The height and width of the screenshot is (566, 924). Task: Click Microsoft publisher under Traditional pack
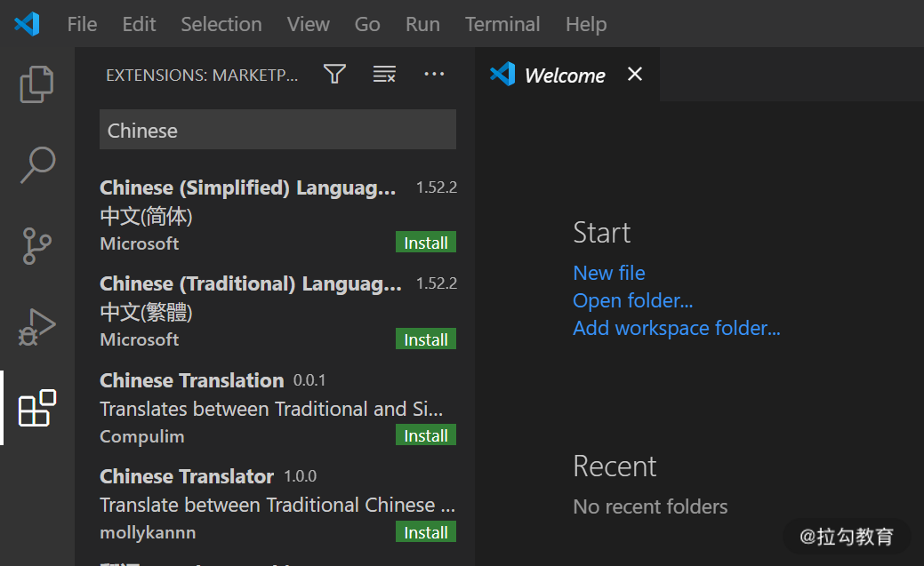pos(139,339)
